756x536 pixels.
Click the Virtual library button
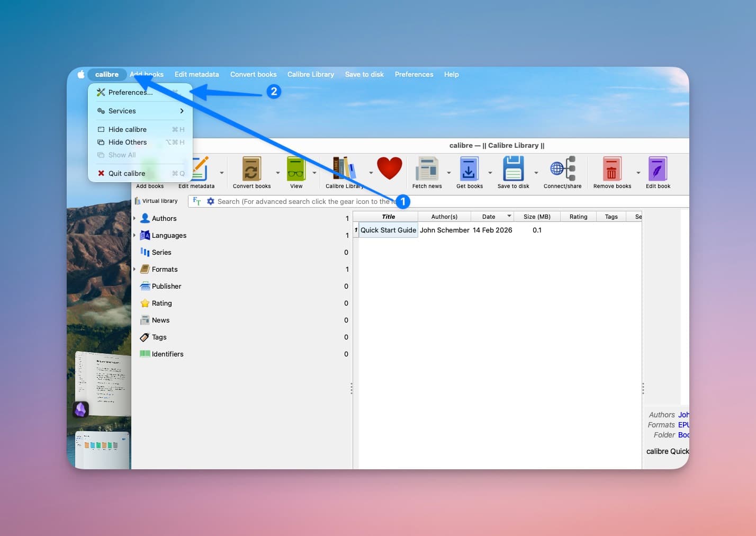coord(156,201)
